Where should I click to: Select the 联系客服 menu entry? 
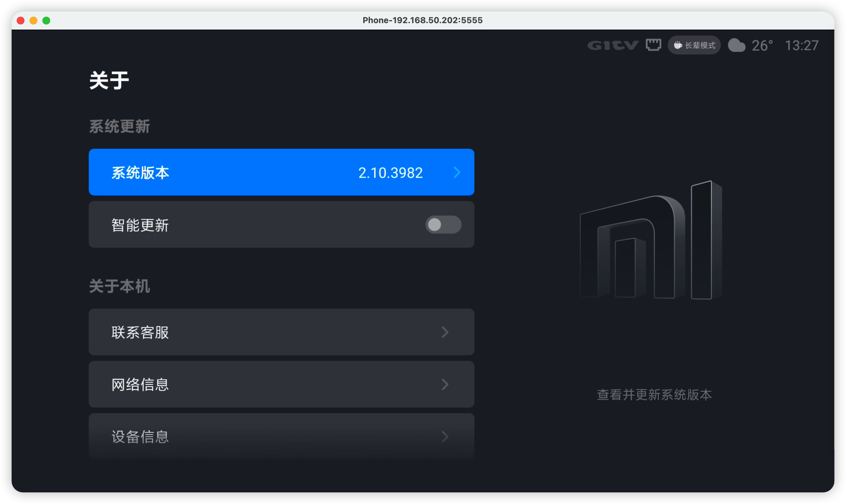pos(281,332)
